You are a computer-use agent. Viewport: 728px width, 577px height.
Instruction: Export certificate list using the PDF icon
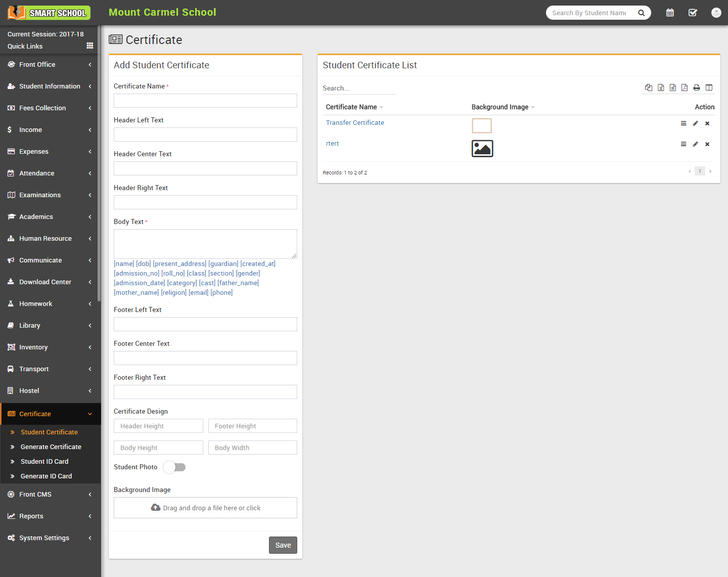pos(685,87)
